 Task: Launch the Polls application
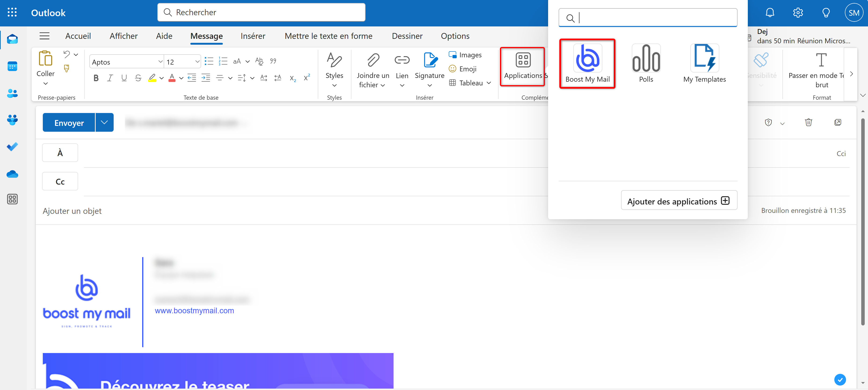[x=646, y=64]
